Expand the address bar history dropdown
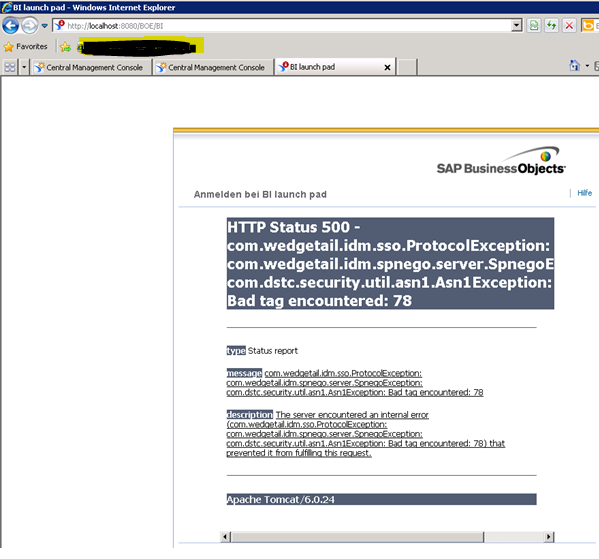The image size is (599, 559). point(516,26)
